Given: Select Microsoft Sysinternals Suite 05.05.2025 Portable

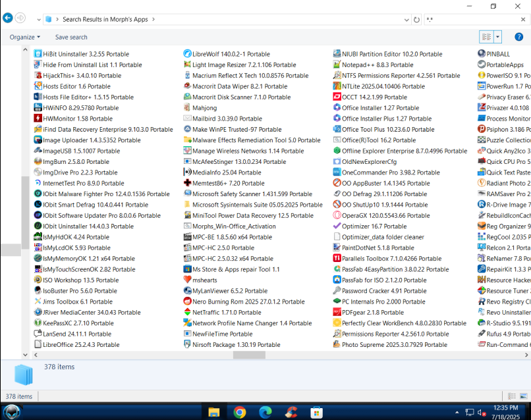Looking at the screenshot, I should click(258, 205).
